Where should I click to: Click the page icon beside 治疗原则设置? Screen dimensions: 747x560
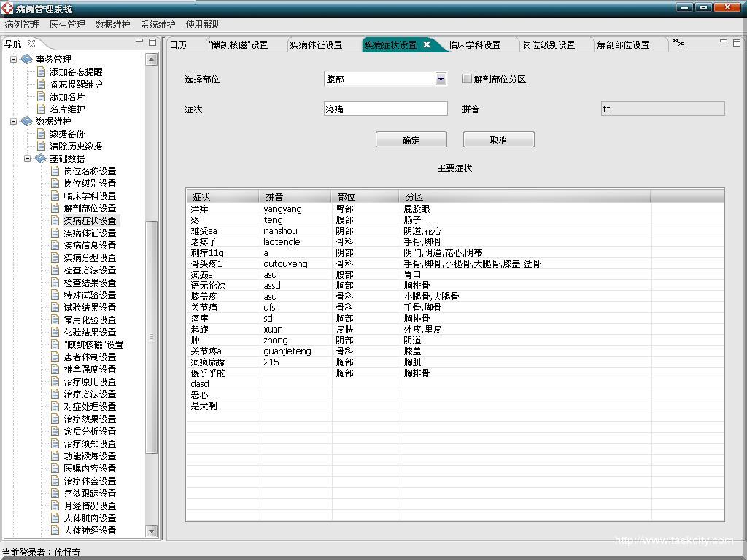[x=55, y=381]
